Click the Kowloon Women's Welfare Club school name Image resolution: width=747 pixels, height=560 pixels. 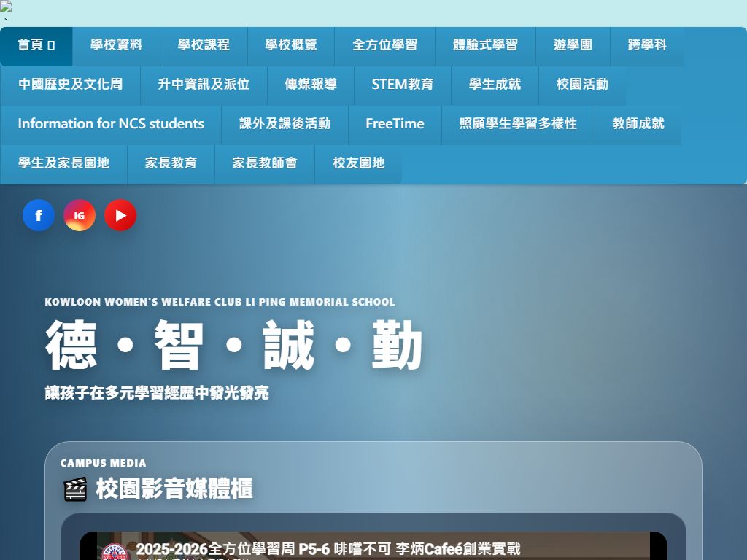click(220, 302)
